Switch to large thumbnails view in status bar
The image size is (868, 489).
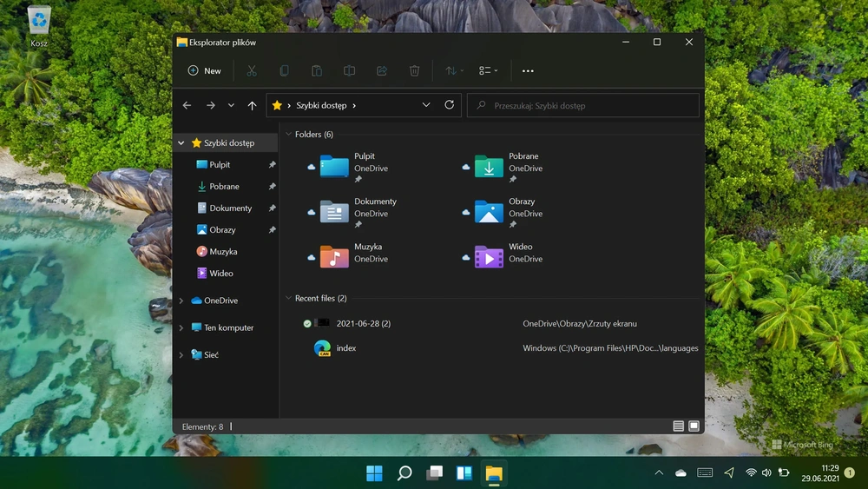[x=694, y=426]
